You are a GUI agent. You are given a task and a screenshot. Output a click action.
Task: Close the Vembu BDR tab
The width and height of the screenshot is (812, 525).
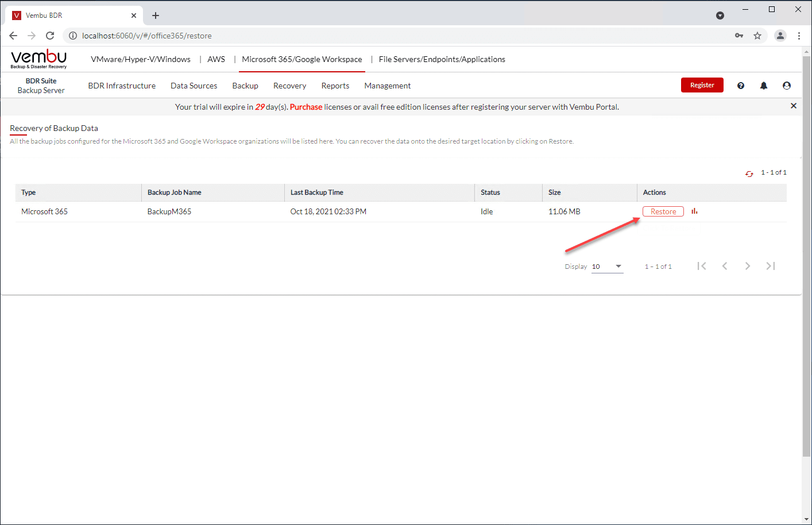point(134,16)
